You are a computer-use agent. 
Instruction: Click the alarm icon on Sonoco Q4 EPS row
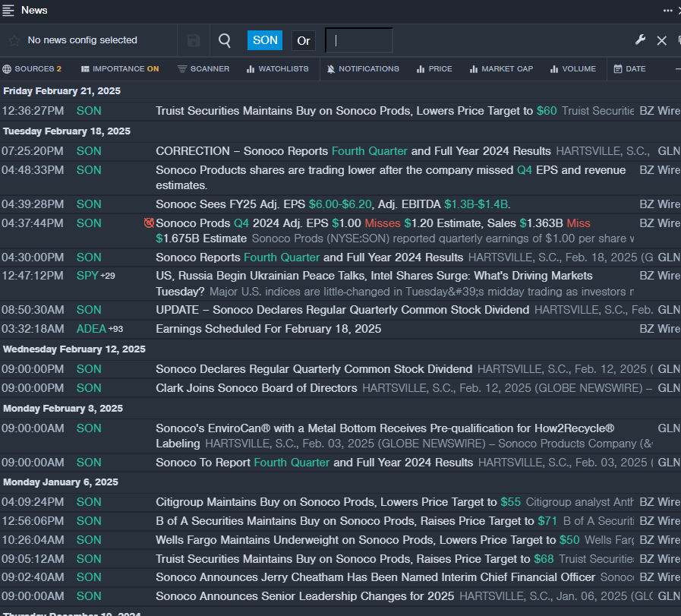149,223
